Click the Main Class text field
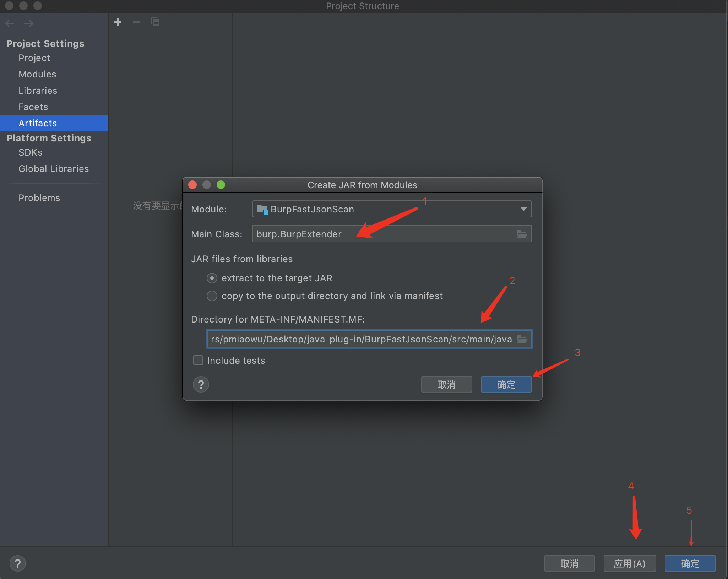This screenshot has height=579, width=728. 384,234
